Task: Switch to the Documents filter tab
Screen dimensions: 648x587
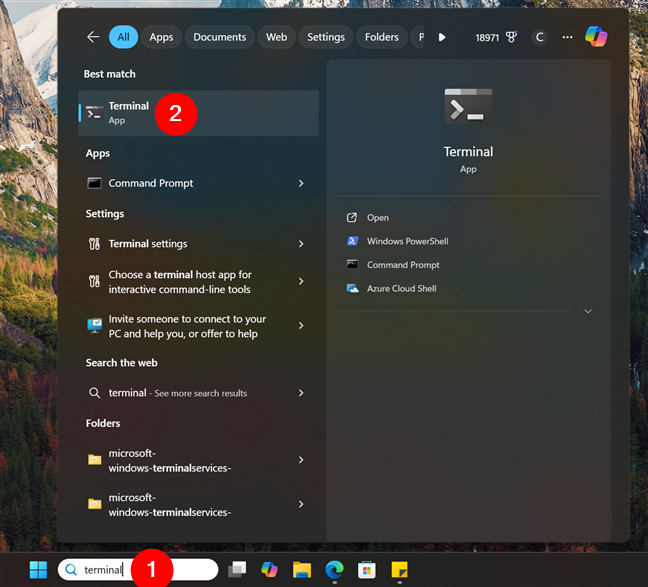Action: click(219, 37)
